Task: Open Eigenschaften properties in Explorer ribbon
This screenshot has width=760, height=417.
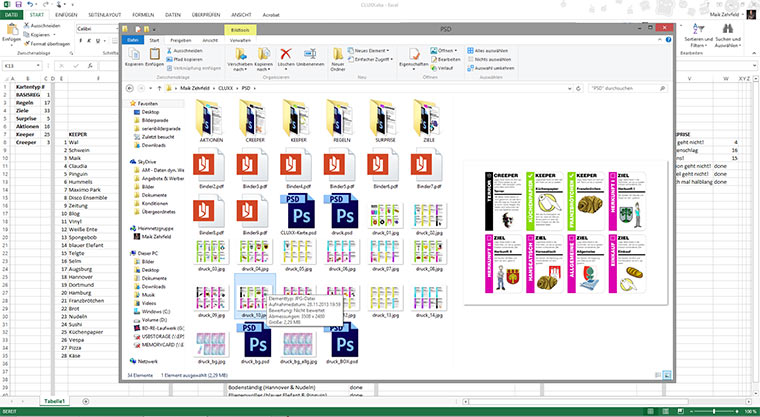Action: 413,54
